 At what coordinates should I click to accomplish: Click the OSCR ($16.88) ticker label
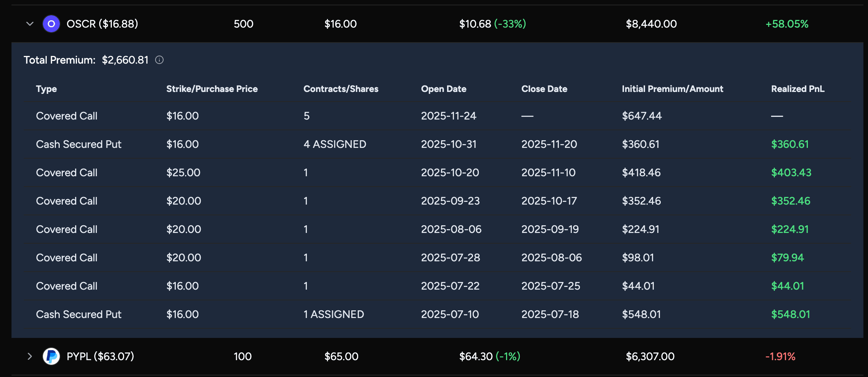(x=102, y=24)
